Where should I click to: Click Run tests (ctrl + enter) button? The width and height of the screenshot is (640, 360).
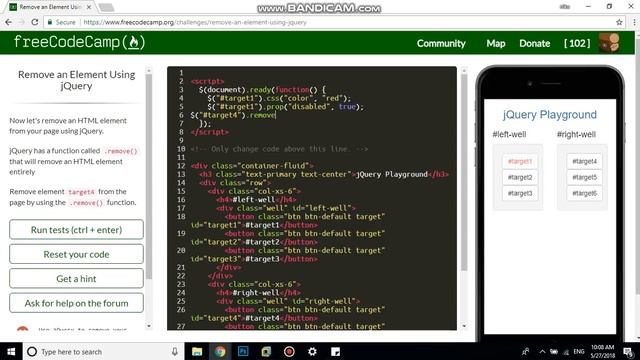click(x=76, y=230)
